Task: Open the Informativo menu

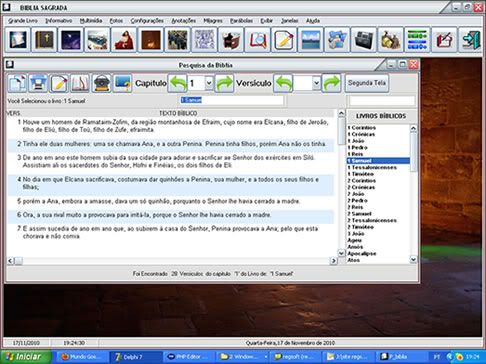Action: (59, 21)
